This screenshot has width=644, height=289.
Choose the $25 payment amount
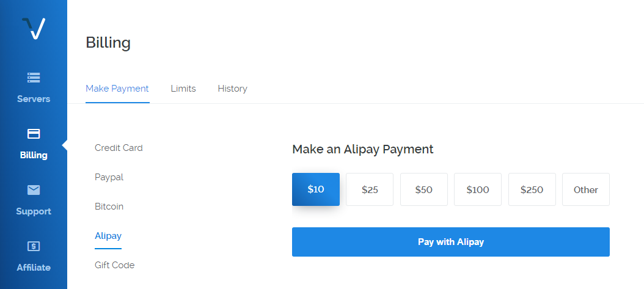pos(370,189)
